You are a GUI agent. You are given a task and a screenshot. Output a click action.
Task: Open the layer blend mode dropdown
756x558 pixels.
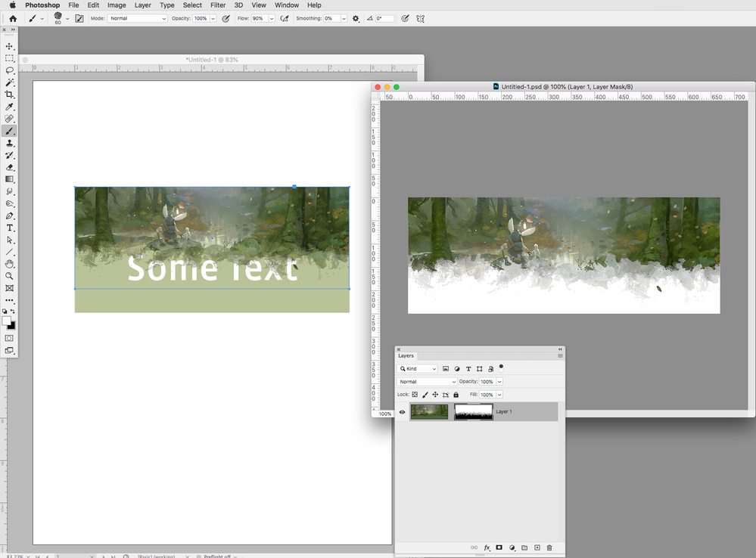(427, 382)
